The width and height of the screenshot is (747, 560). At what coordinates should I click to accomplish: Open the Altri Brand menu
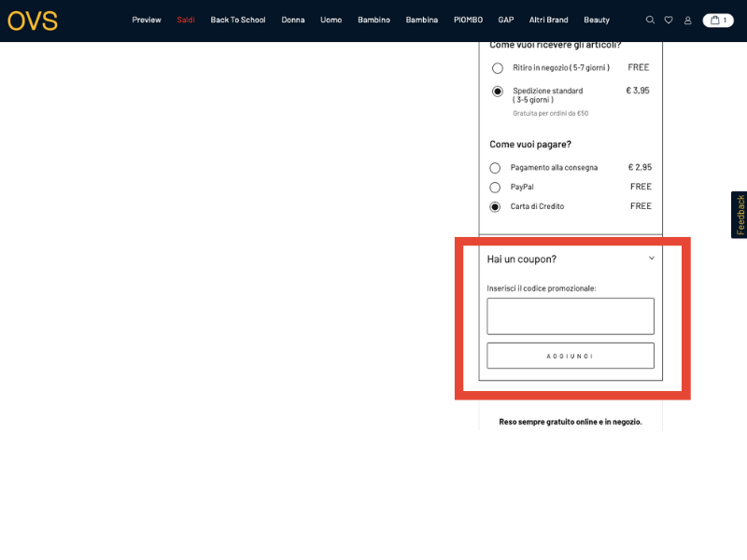coord(548,20)
